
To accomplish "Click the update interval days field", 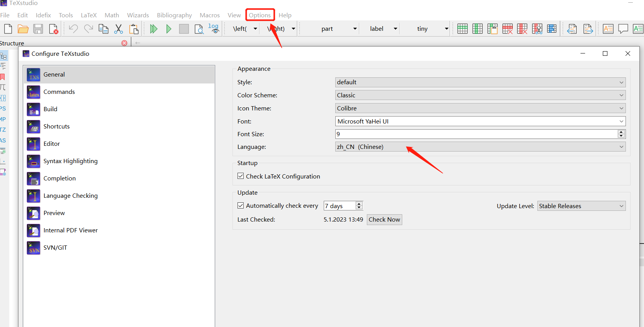I will click(340, 206).
